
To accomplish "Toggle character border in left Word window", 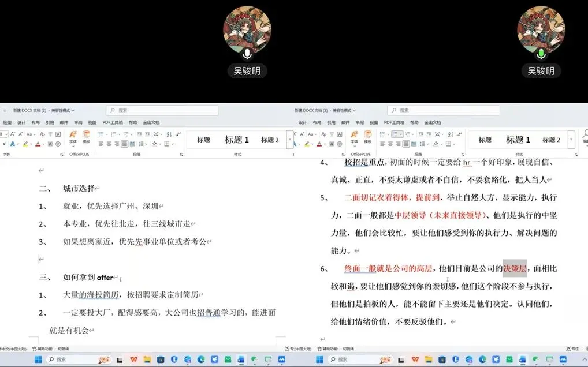I will coord(58,134).
